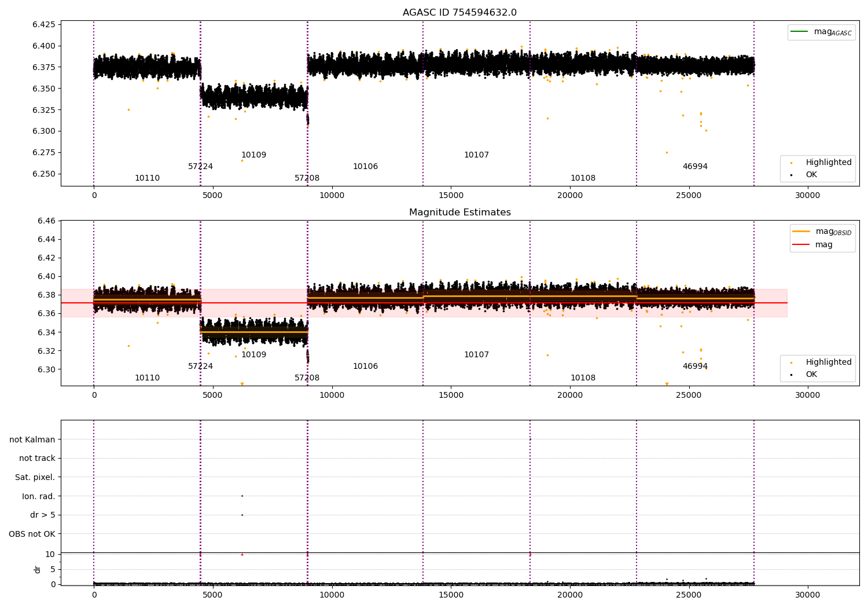Screen dimensions: 868x608
Task: Click OBSID label 10106 in the top plot
Action: pyautogui.click(x=365, y=167)
